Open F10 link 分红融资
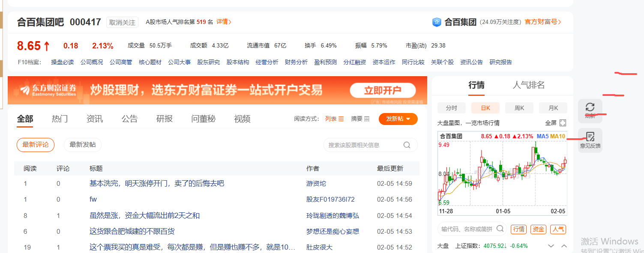 354,62
